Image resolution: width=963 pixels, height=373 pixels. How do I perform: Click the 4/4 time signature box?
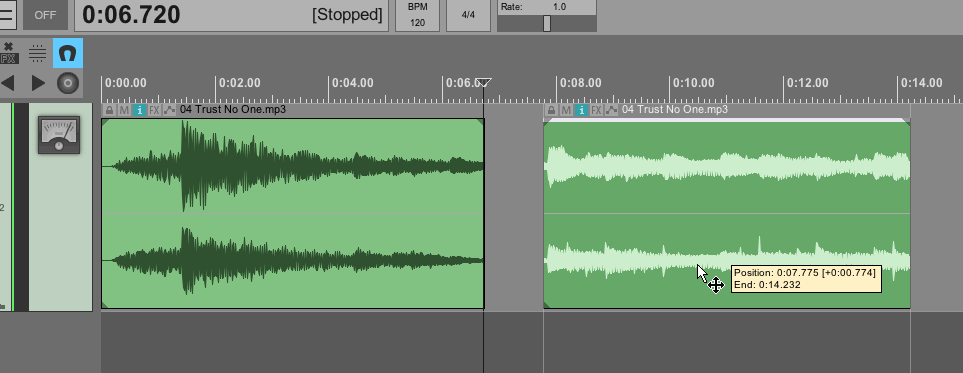click(x=468, y=15)
